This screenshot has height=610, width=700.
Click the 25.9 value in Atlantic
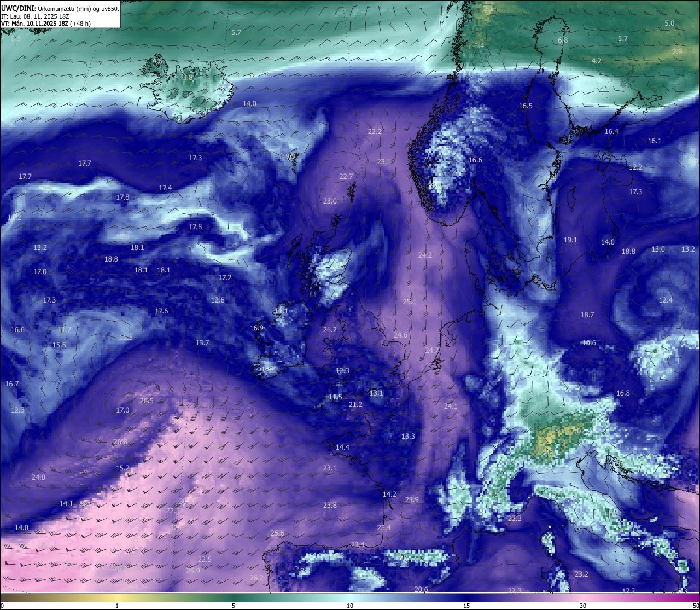pyautogui.click(x=193, y=571)
